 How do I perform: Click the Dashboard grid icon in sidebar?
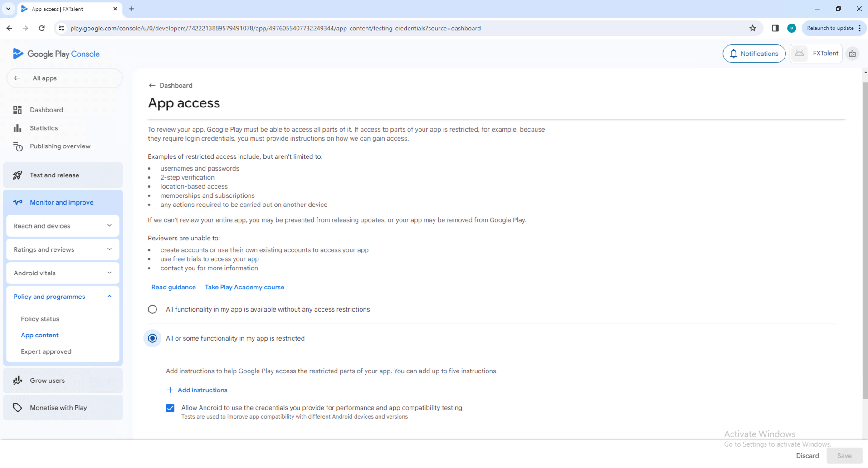point(17,110)
